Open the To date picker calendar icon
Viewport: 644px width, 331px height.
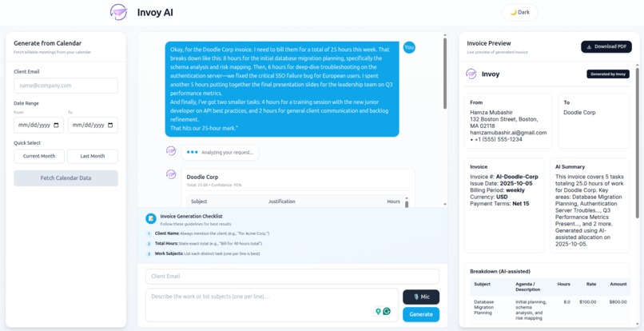[x=110, y=125]
